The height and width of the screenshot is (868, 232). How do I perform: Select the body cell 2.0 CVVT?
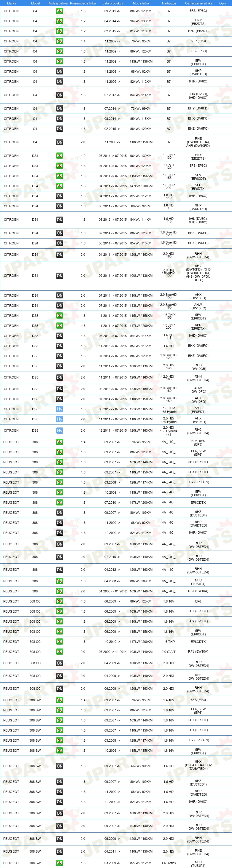(169, 652)
